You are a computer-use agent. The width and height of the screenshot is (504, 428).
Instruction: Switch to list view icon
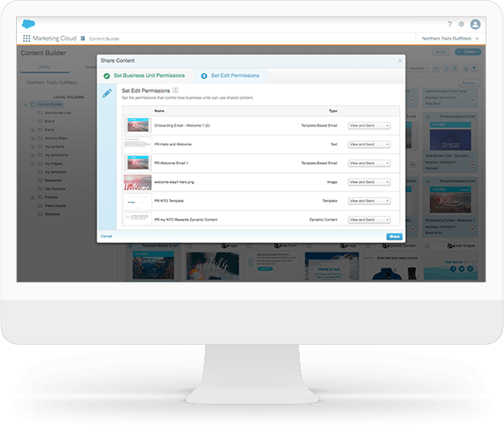tap(447, 68)
